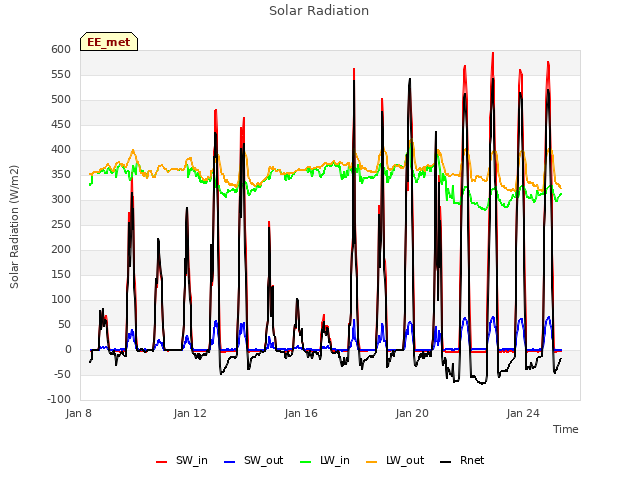The width and height of the screenshot is (640, 480).
Task: Click the Solar Radiation (W/m2) axis label
Action: coord(14,227)
